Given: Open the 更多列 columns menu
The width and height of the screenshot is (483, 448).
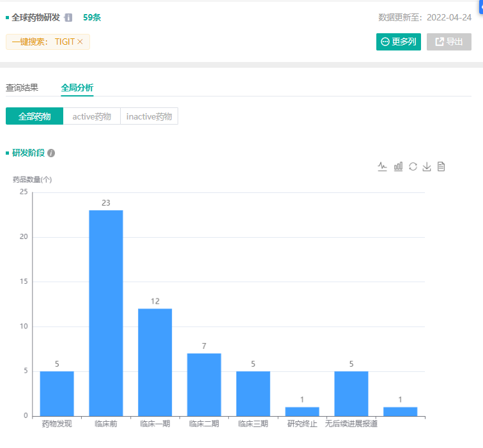Looking at the screenshot, I should pos(399,42).
